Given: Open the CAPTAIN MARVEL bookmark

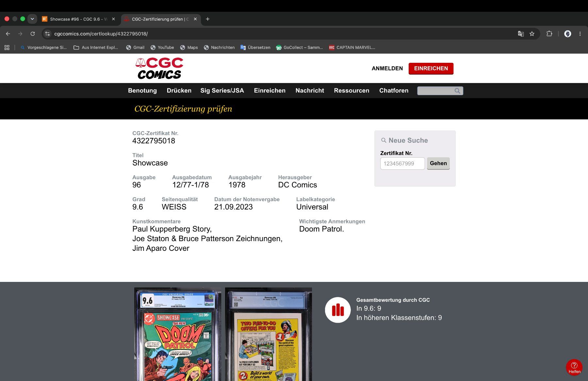Looking at the screenshot, I should tap(352, 47).
